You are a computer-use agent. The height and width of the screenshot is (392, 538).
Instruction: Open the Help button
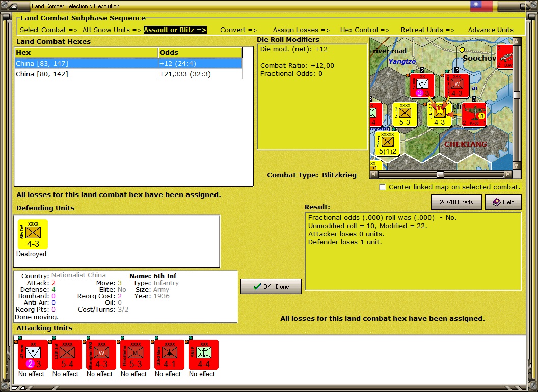point(503,202)
